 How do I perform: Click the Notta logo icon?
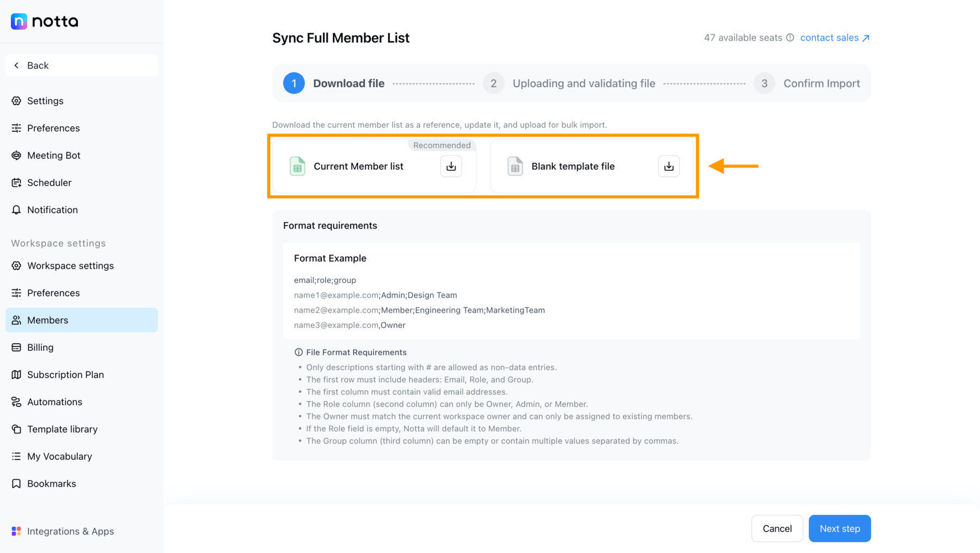[19, 21]
